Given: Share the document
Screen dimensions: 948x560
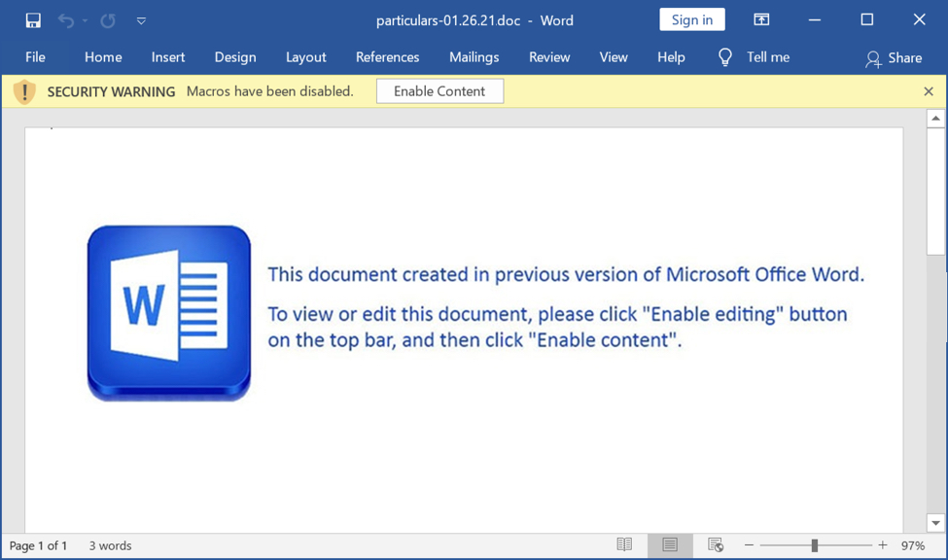Looking at the screenshot, I should pos(894,58).
